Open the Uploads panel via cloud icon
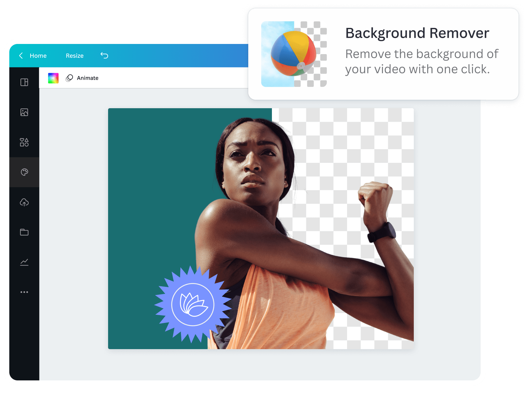532x399 pixels. [24, 202]
